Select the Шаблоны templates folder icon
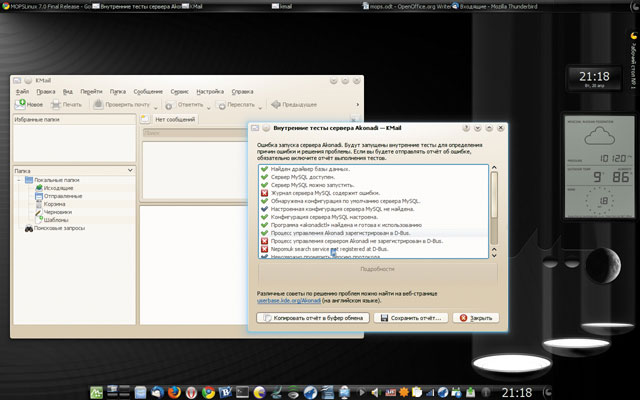The width and height of the screenshot is (640, 400). click(x=39, y=220)
